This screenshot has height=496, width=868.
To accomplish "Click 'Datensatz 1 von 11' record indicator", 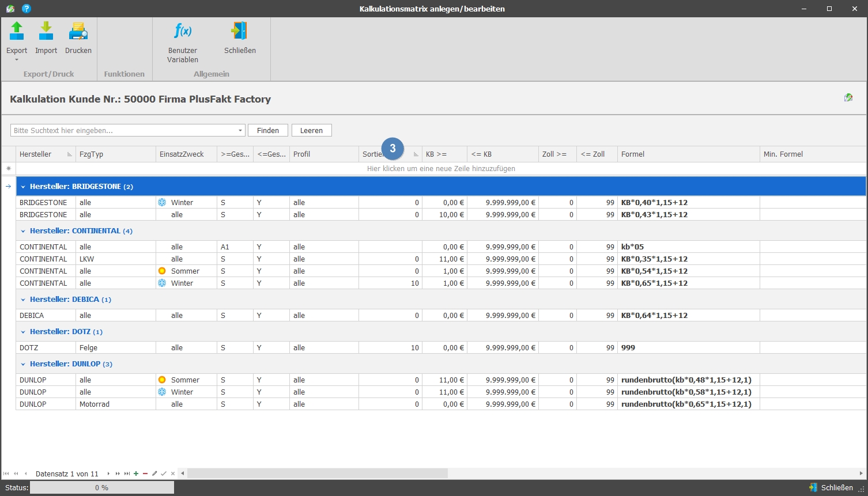I will click(x=67, y=474).
